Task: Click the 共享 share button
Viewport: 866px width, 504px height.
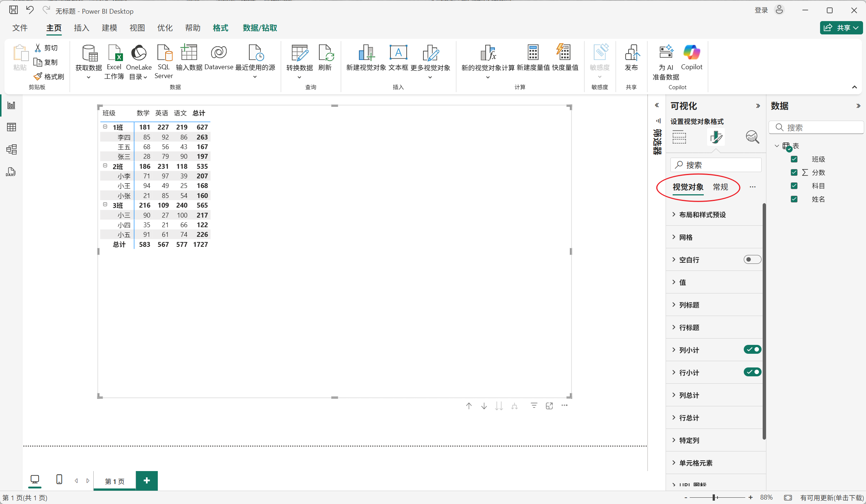Action: (841, 28)
